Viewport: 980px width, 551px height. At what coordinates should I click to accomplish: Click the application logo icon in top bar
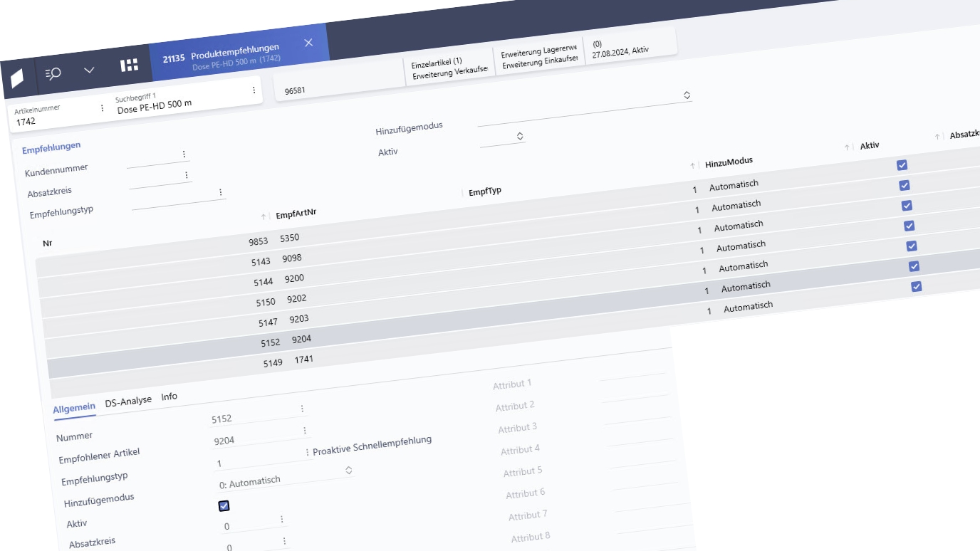(18, 79)
